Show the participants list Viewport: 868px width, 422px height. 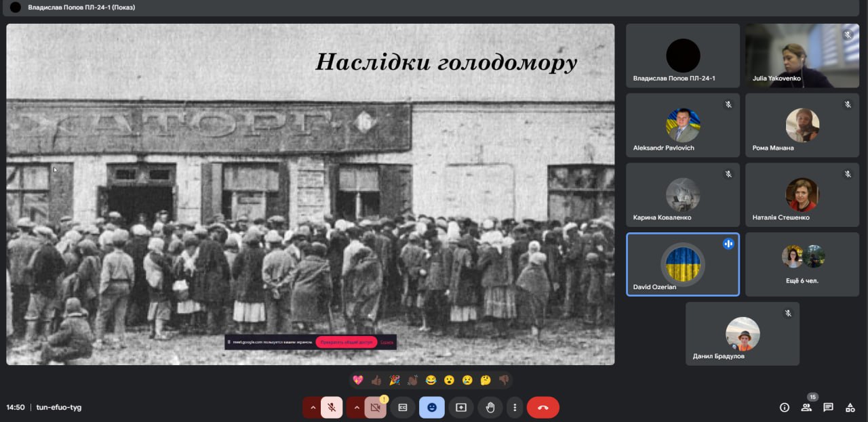(806, 407)
